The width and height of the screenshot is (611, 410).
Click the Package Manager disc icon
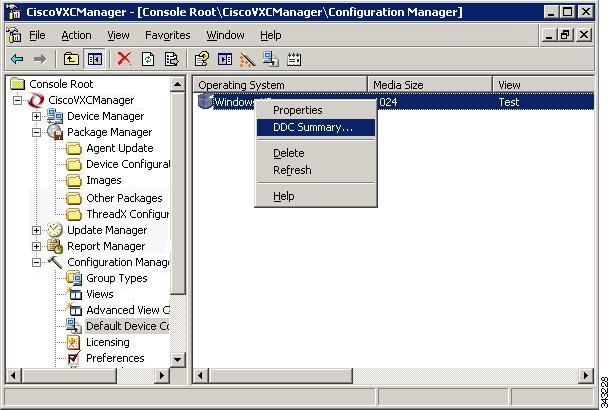click(55, 132)
